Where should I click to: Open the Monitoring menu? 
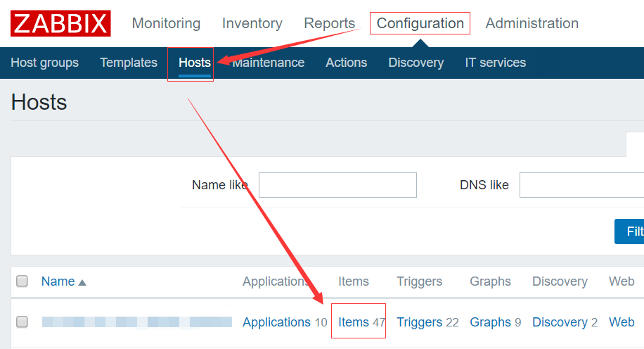167,23
